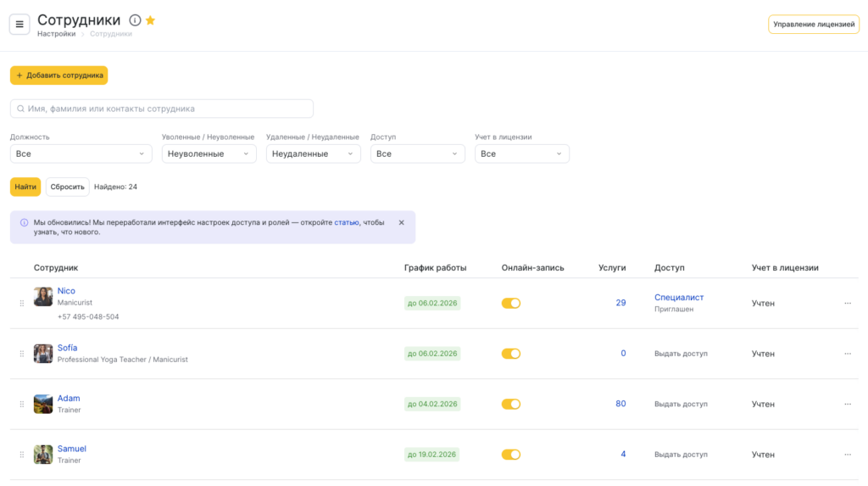Click the drag handle beside Adam
Viewport: 868px width, 486px height.
(22, 405)
